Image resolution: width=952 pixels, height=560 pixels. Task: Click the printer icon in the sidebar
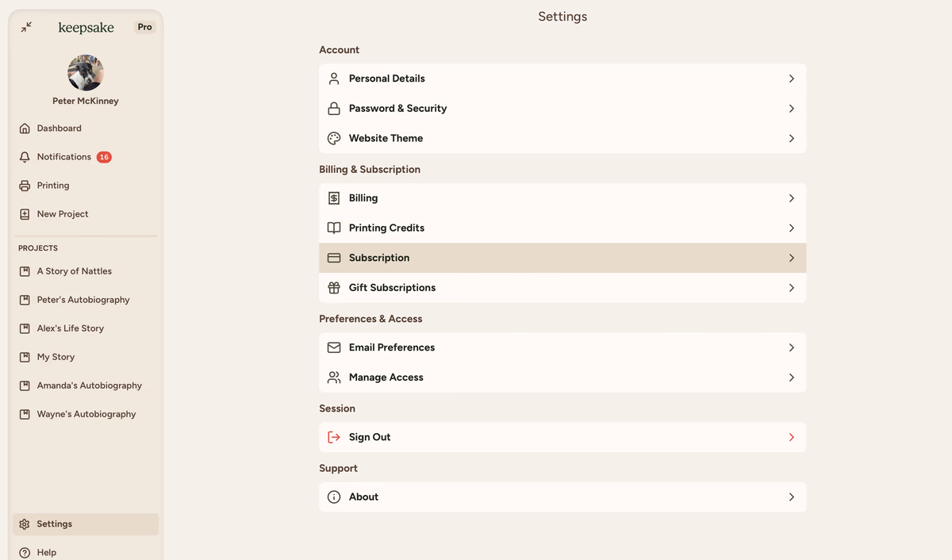(25, 186)
